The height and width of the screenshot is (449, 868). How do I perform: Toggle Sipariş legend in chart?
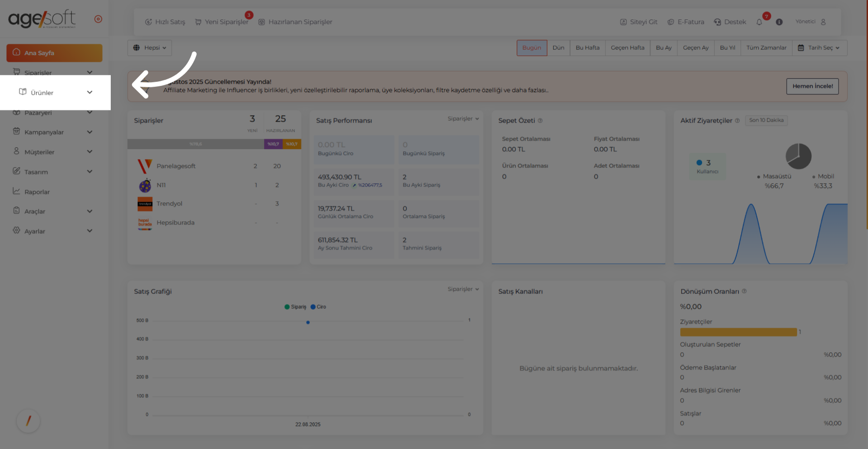pyautogui.click(x=295, y=307)
